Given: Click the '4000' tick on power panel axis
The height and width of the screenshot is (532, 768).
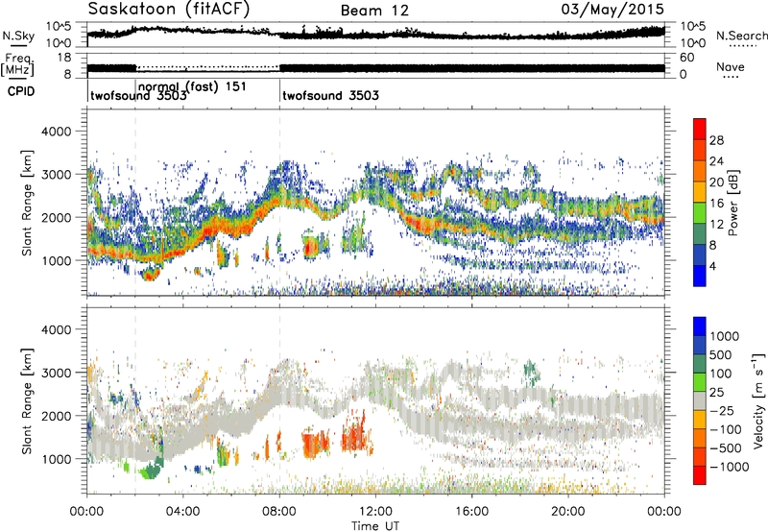Looking at the screenshot, I should coord(56,132).
